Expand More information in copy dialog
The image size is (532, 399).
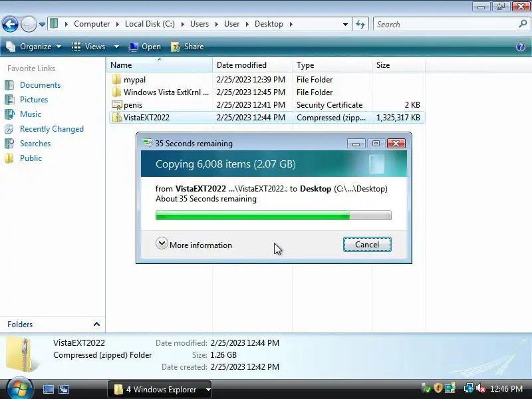click(194, 245)
